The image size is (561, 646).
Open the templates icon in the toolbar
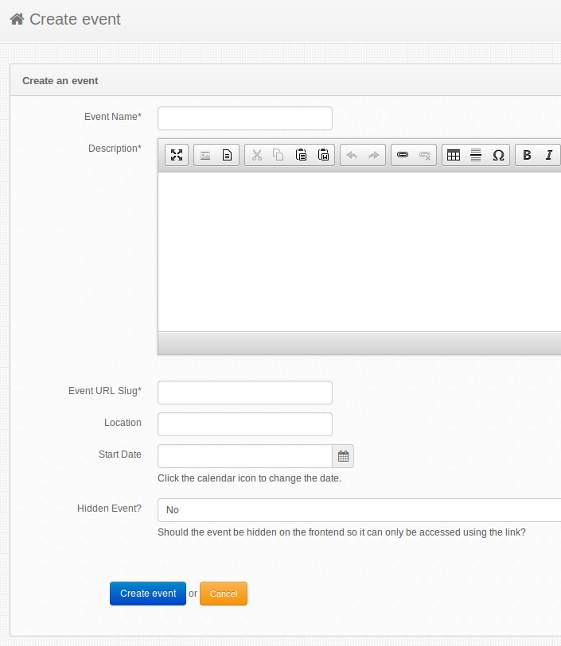tap(227, 155)
